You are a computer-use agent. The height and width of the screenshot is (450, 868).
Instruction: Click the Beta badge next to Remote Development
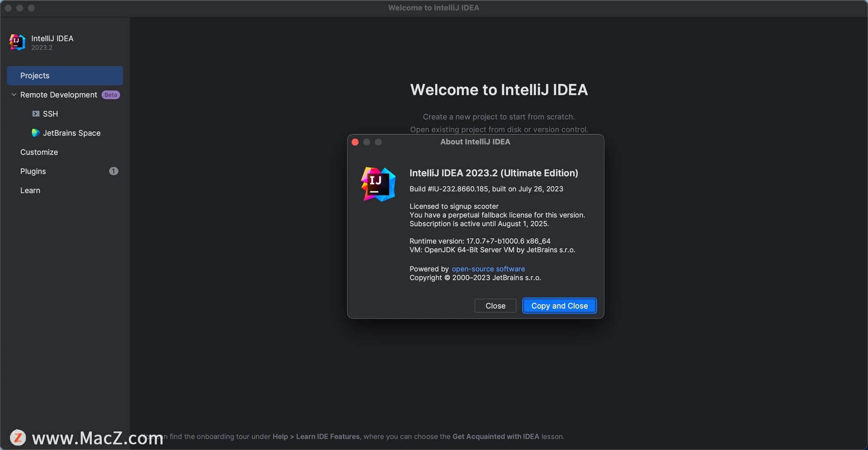point(111,95)
